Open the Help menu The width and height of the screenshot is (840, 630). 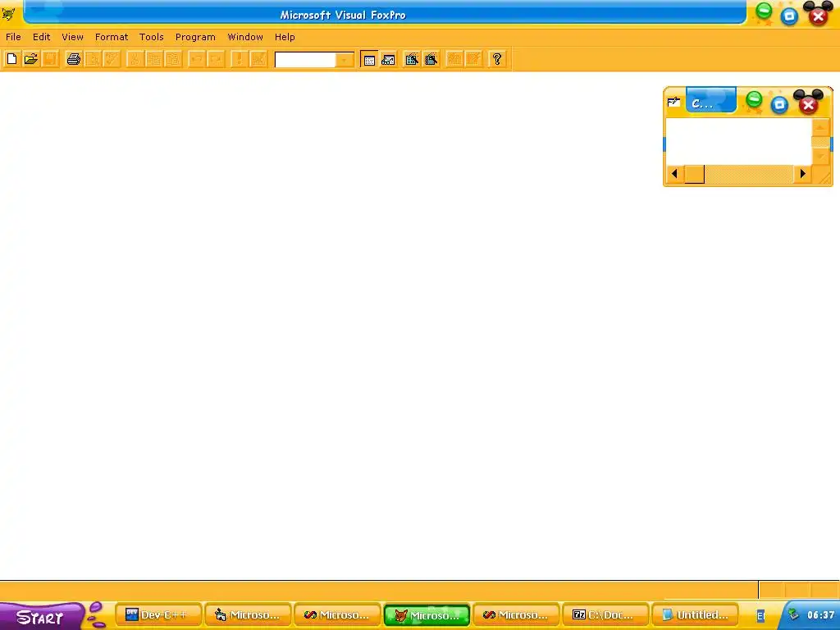(x=285, y=37)
